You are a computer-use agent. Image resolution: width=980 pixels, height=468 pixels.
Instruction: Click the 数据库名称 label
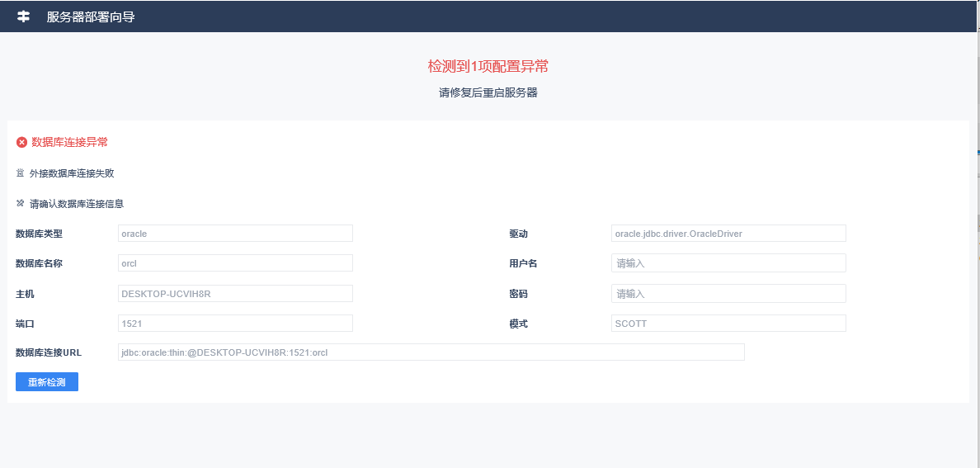[39, 263]
